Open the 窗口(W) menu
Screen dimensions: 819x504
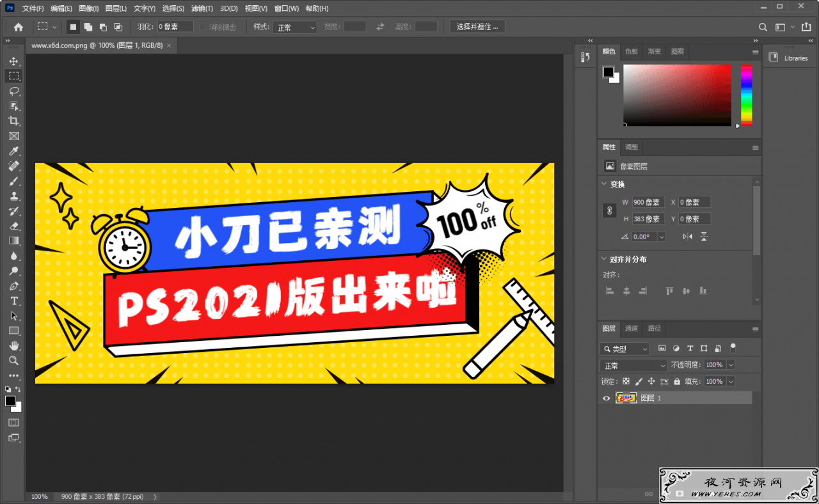(287, 8)
